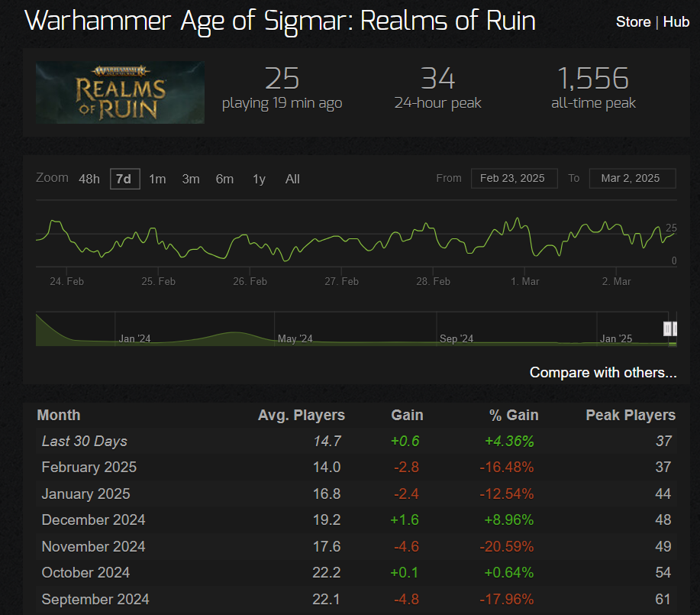700x615 pixels.
Task: Click peak players value 61
Action: (x=663, y=599)
